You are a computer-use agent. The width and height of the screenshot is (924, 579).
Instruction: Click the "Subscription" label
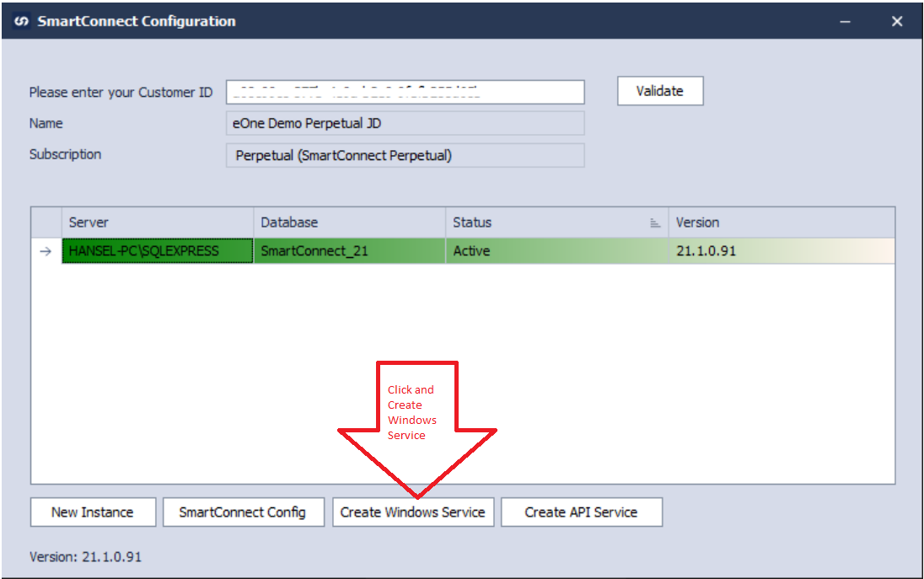pos(66,154)
